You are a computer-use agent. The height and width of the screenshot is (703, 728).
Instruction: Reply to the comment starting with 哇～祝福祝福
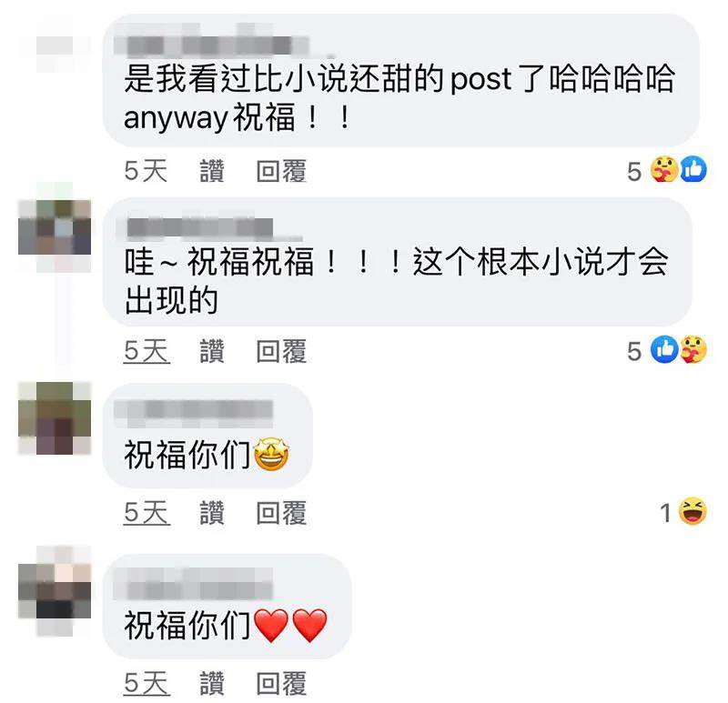click(x=281, y=351)
